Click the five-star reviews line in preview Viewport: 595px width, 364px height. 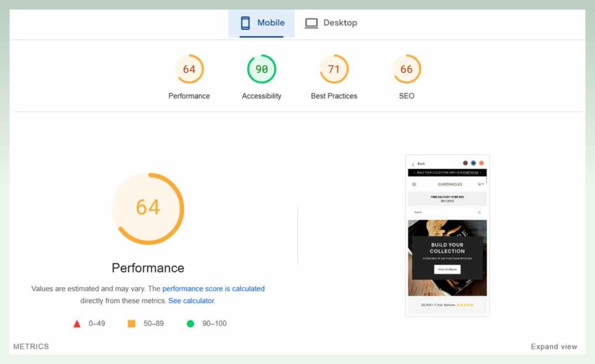point(447,305)
